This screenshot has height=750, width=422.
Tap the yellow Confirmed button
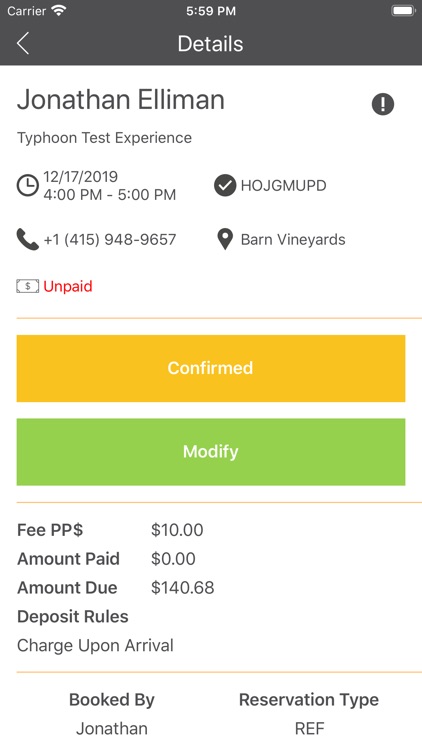coord(211,368)
